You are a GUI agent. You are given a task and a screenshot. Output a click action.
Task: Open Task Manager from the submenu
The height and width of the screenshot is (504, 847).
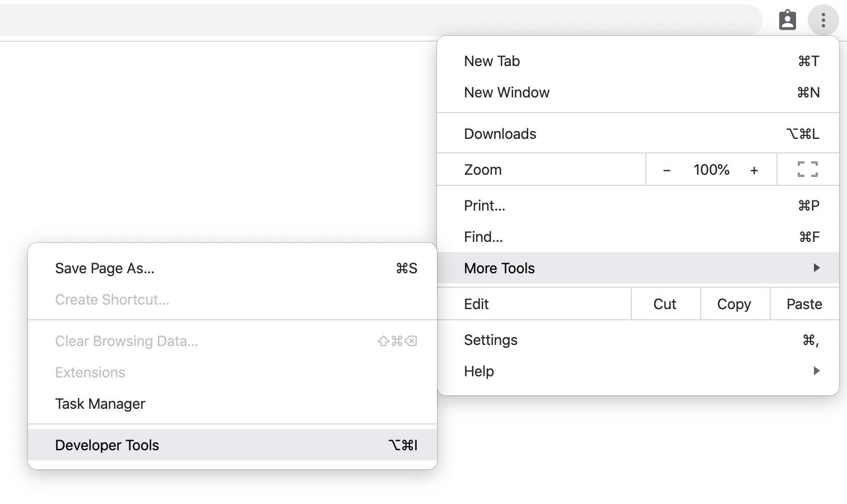(232, 404)
